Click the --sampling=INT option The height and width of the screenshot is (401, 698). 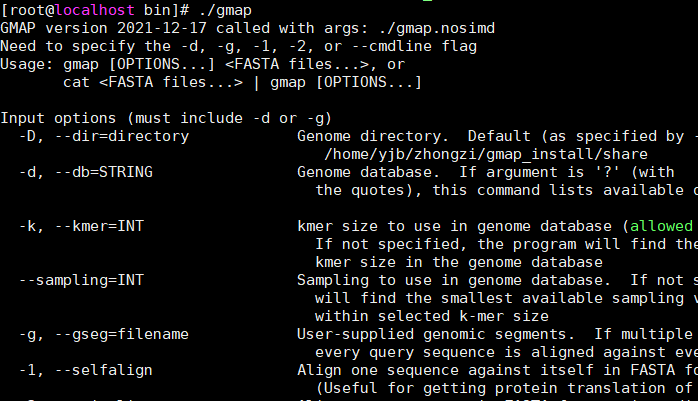click(x=81, y=280)
